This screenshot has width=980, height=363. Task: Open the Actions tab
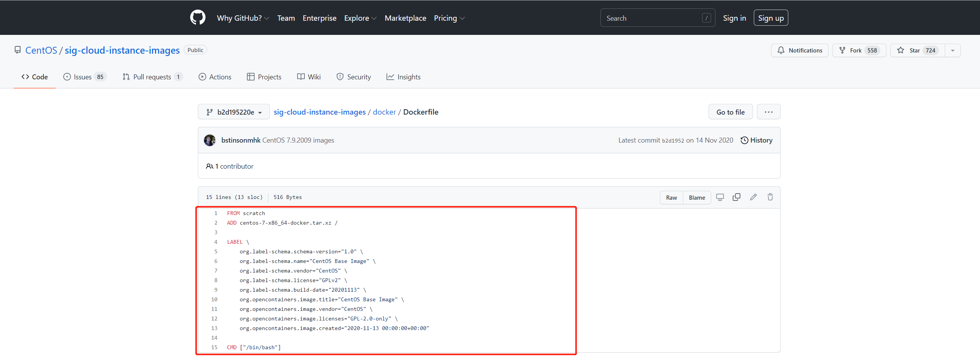point(215,77)
